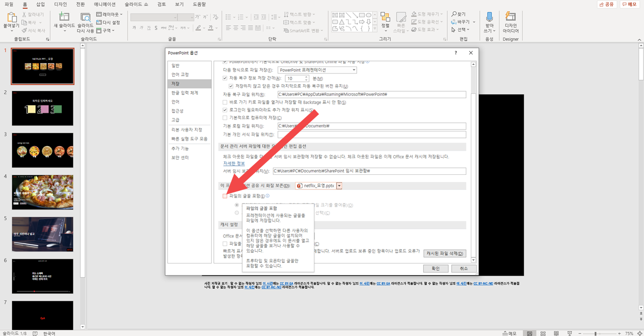Click the Share (공유) button
644x336 pixels.
click(607, 4)
